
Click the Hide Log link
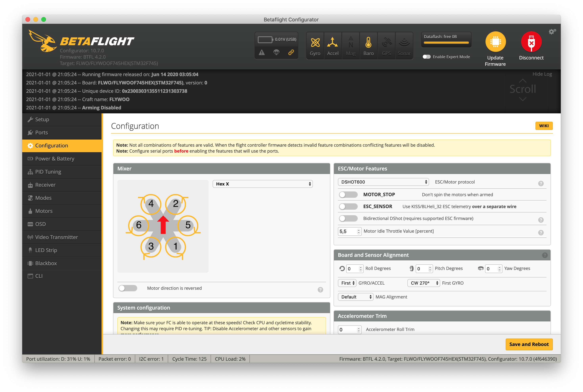[542, 74]
